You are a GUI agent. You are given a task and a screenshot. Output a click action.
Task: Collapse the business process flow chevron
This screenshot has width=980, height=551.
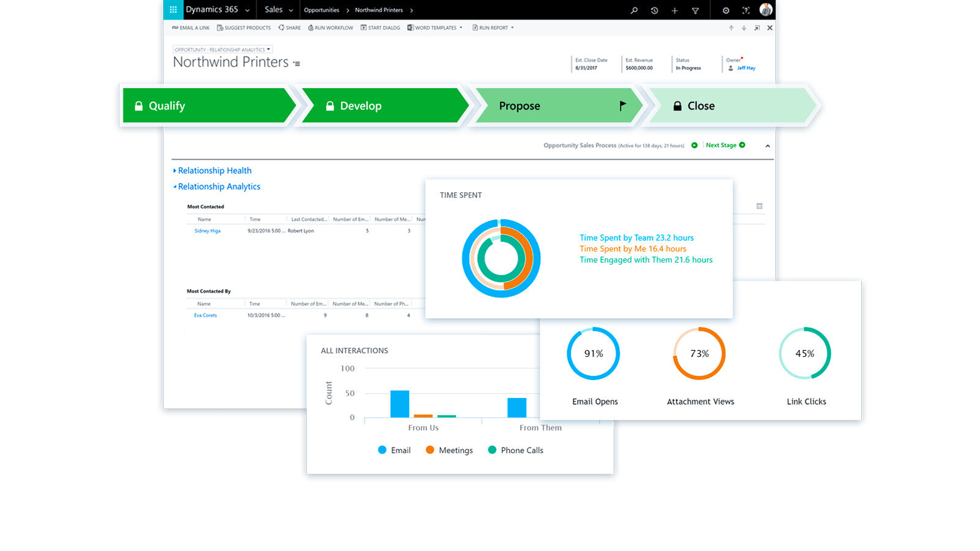pyautogui.click(x=767, y=146)
